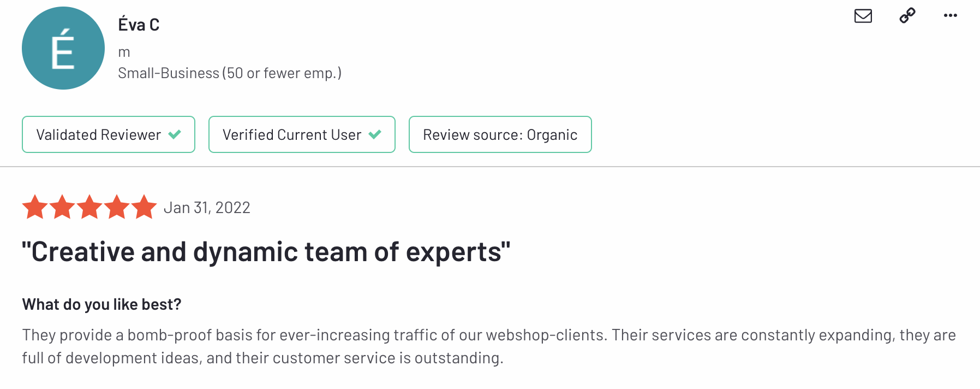Screen dimensions: 980x389
Task: Open the three-dots more options menu
Action: (x=950, y=16)
